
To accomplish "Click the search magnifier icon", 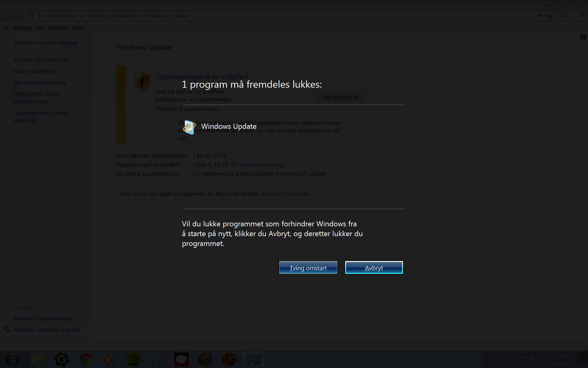I will (x=582, y=16).
